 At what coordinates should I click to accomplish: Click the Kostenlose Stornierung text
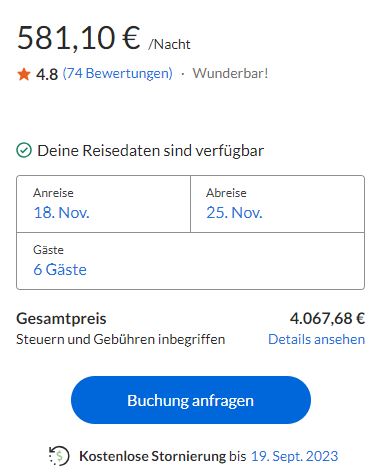[x=152, y=456]
